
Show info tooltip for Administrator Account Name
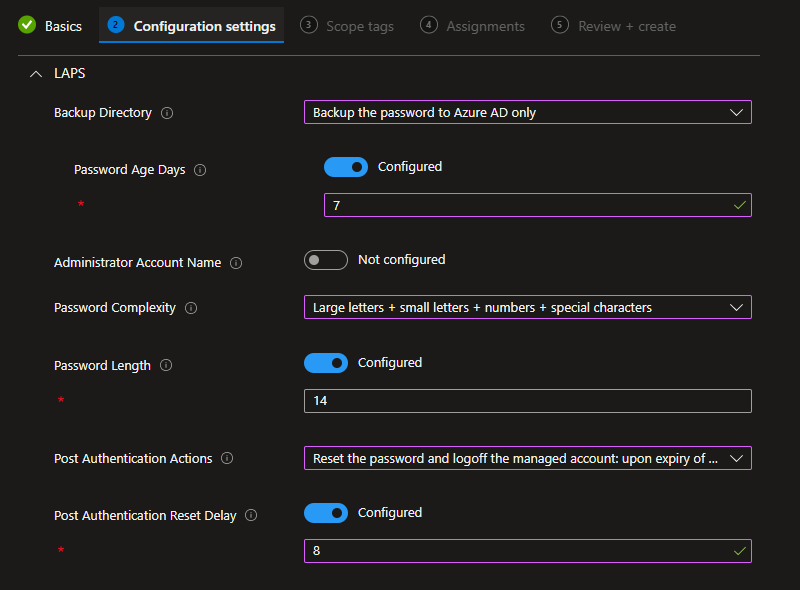point(236,263)
